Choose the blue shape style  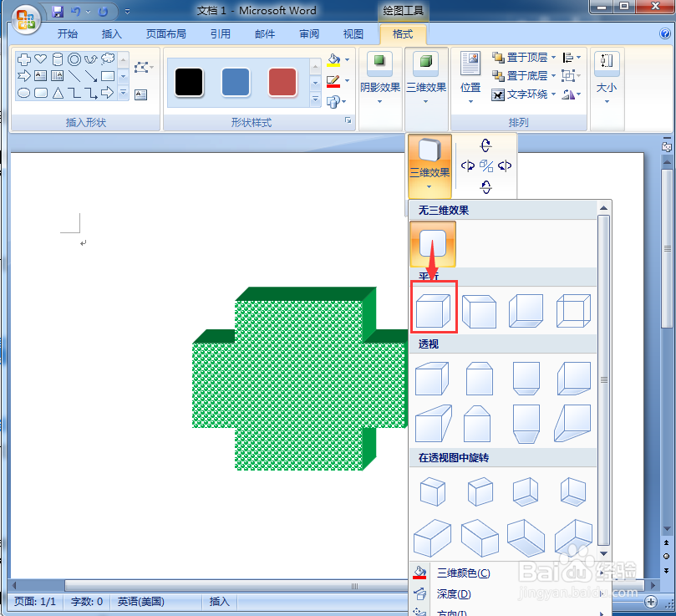(x=236, y=82)
